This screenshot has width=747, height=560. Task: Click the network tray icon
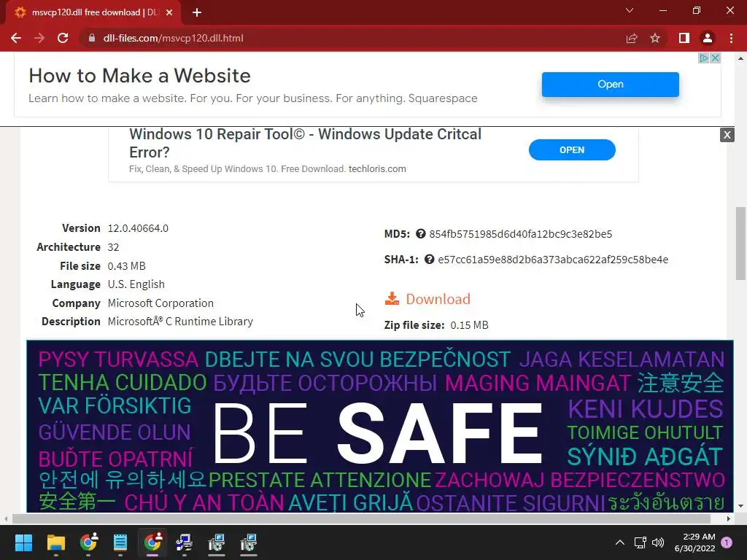click(x=640, y=542)
